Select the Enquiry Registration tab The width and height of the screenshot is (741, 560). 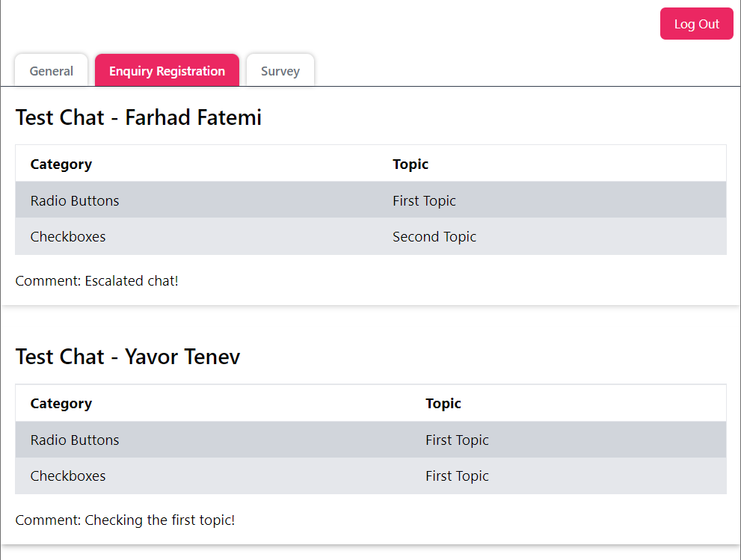tap(167, 71)
